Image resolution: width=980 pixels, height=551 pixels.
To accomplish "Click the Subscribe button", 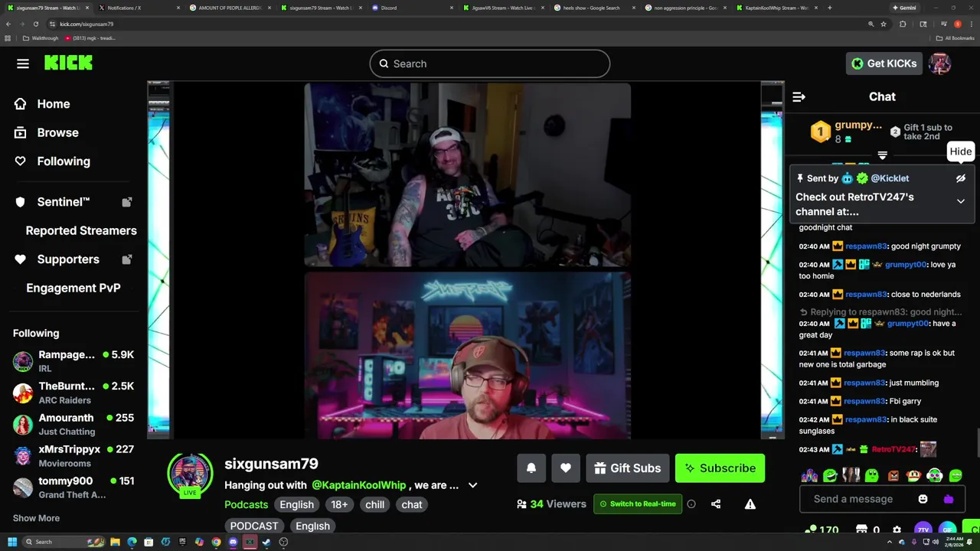I will 720,468.
